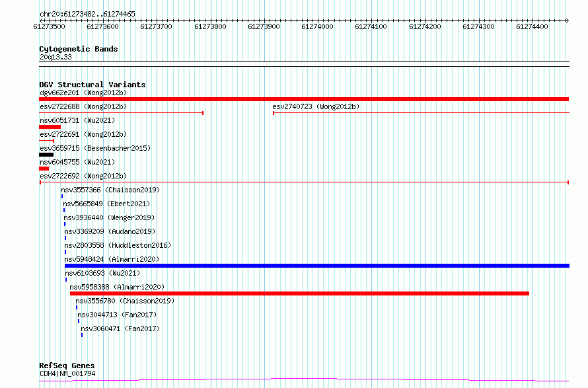Select the nsv3556780 (Chaisson2019) label
Image resolution: width=588 pixels, height=388 pixels.
(125, 301)
